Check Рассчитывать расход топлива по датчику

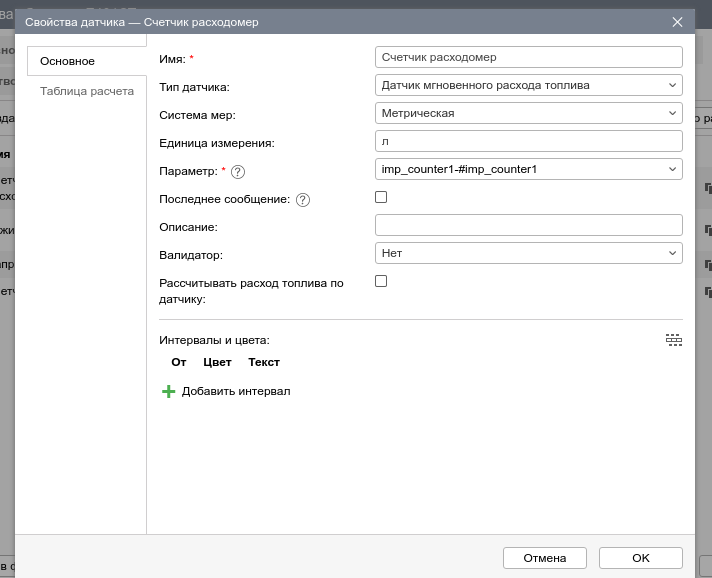click(x=381, y=282)
